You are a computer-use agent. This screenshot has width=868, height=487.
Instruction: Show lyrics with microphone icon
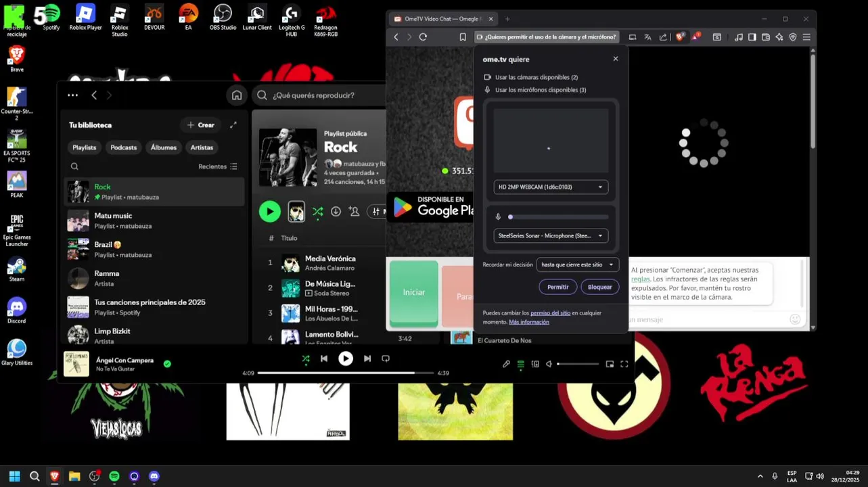click(506, 364)
